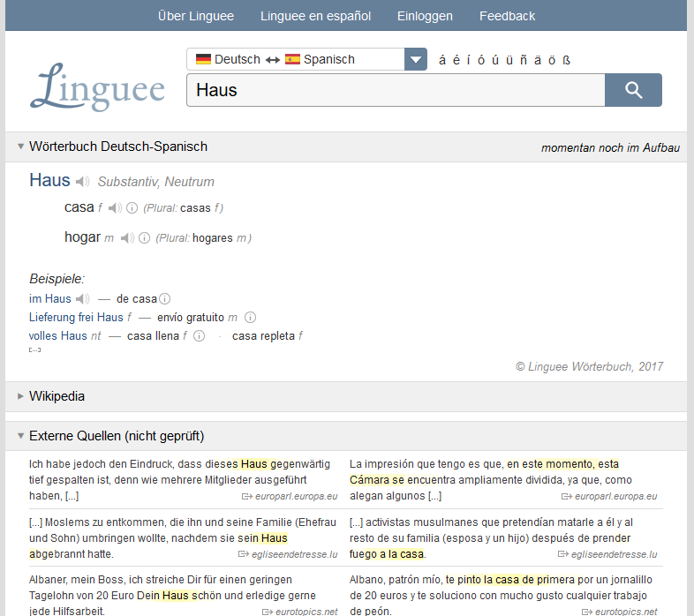Open info icon next to casa
The image size is (694, 616).
tap(132, 208)
